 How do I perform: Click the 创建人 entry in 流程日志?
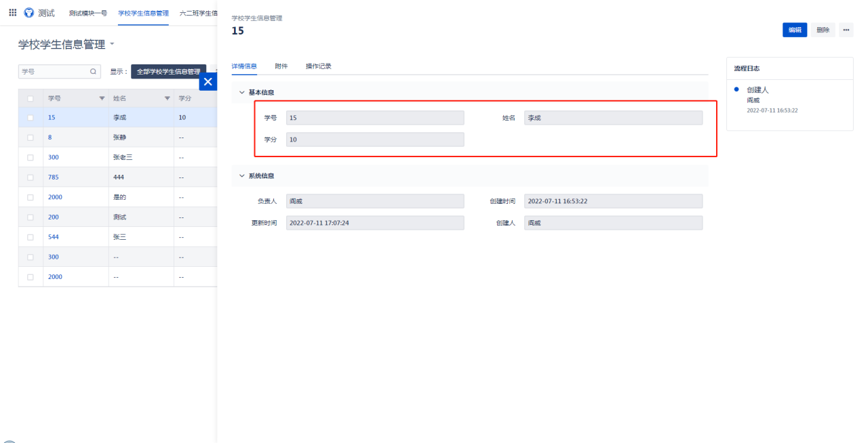pos(757,89)
